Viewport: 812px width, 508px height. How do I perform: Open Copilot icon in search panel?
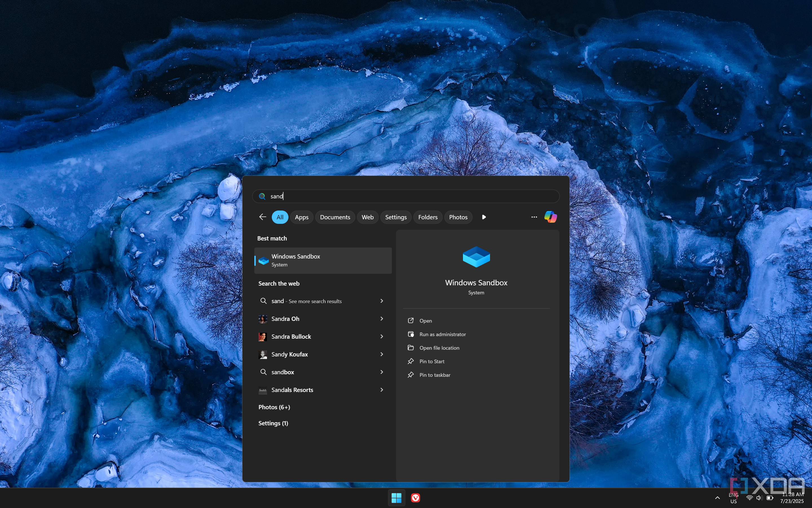tap(550, 217)
